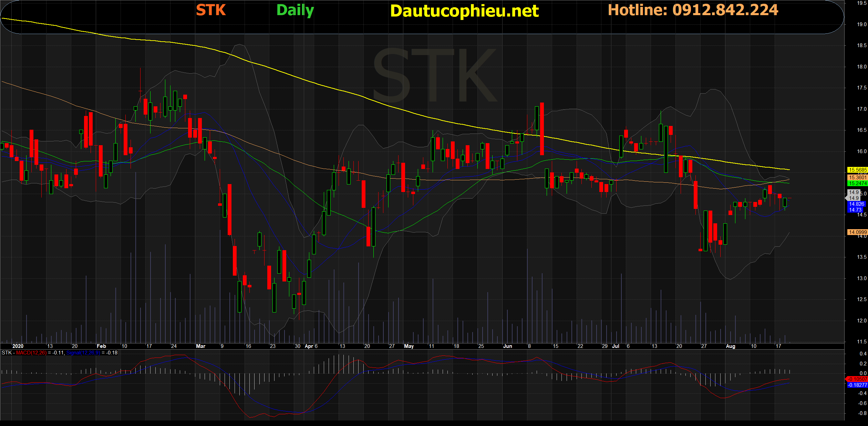Click the 2020 year label on the date axis
This screenshot has height=426, width=868.
(18, 346)
